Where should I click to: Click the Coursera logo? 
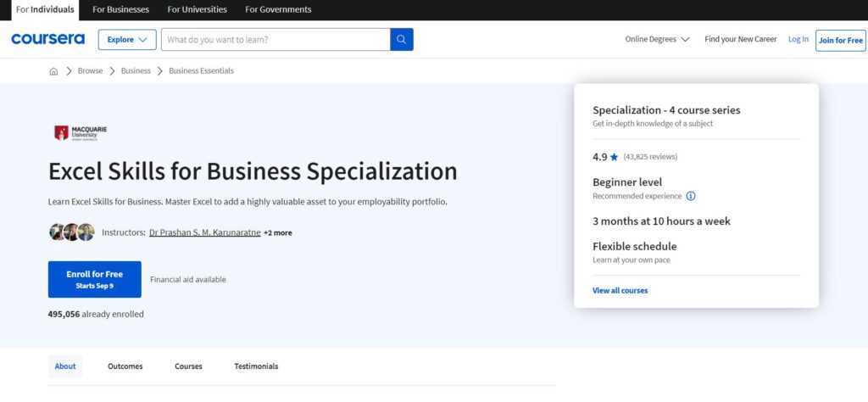pos(48,39)
